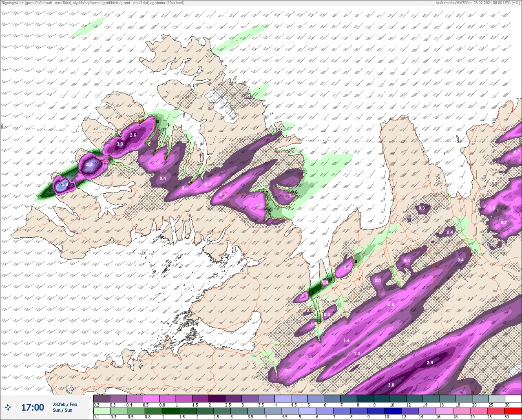
Task: Click the '28.feb./ Feb Sun./ Sun' date label
Action: click(65, 407)
